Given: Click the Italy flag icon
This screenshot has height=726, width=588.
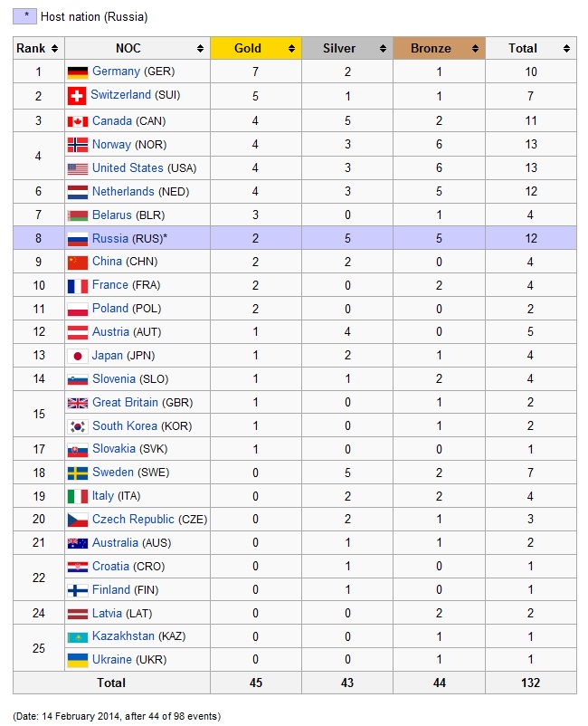Looking at the screenshot, I should tap(78, 497).
